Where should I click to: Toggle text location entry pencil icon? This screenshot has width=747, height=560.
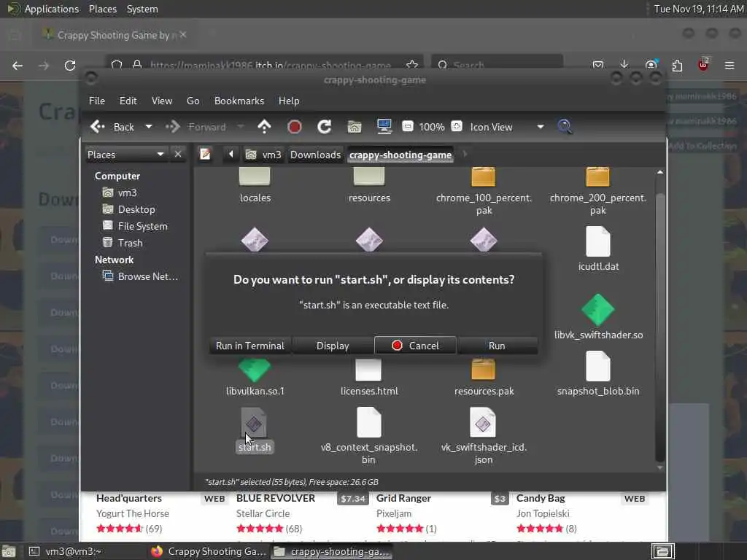[x=205, y=155]
